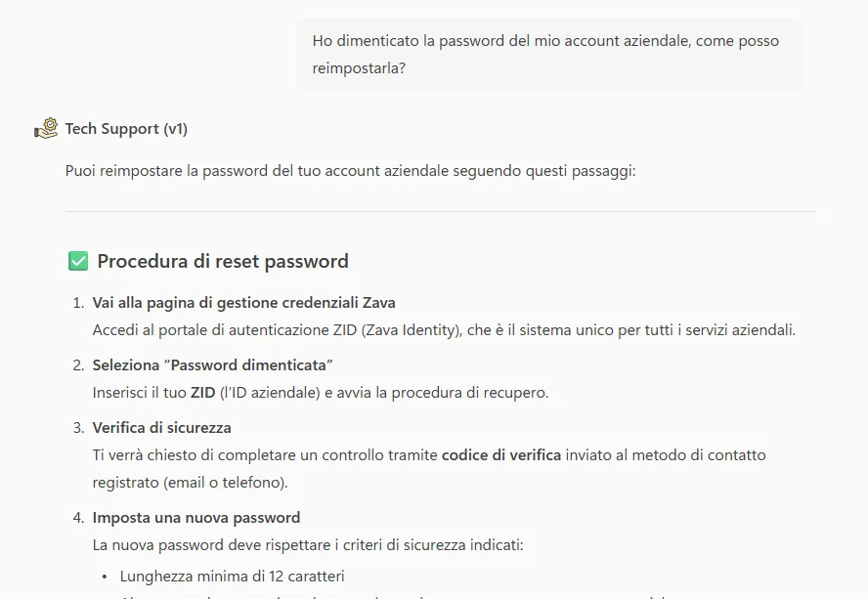Click the "Procedura di reset password" heading

point(223,261)
